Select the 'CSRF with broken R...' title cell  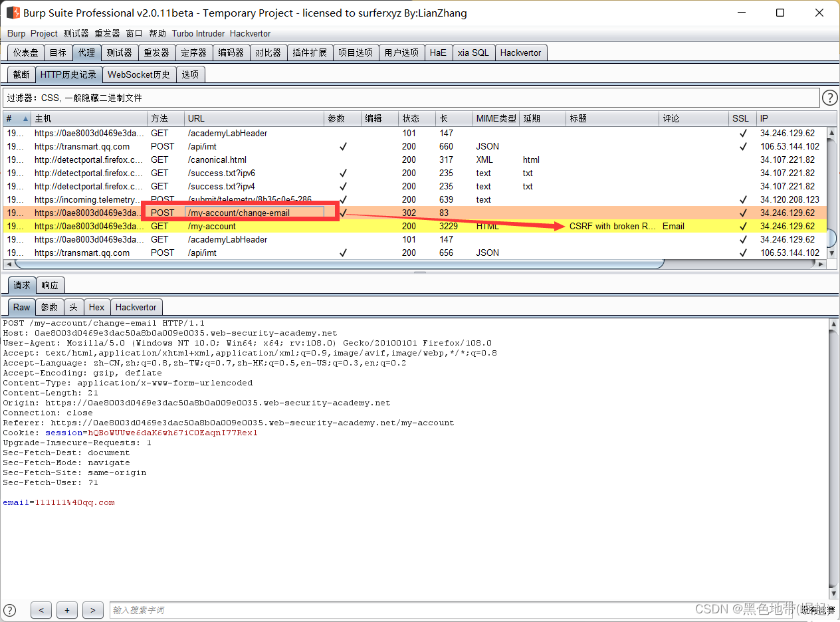613,226
